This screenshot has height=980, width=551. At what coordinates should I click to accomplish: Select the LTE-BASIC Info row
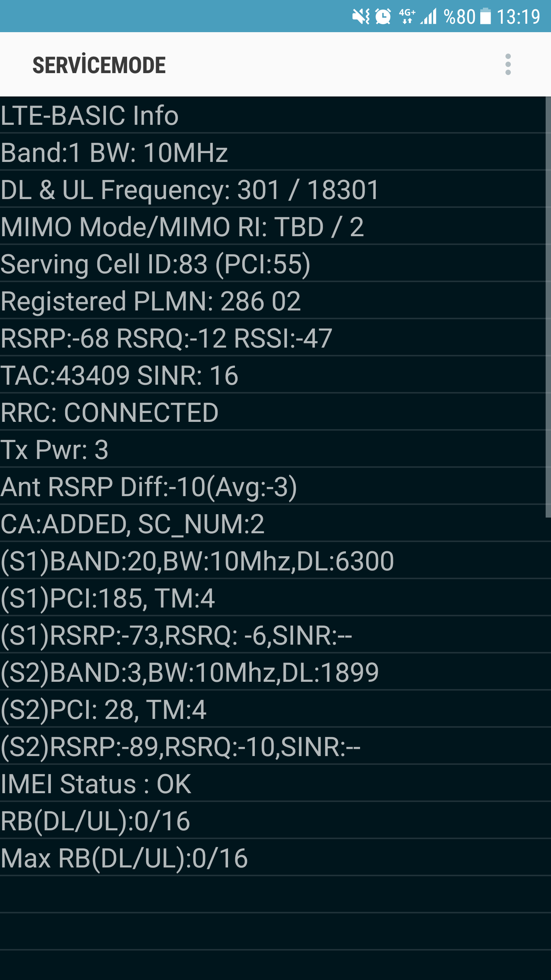coord(272,115)
